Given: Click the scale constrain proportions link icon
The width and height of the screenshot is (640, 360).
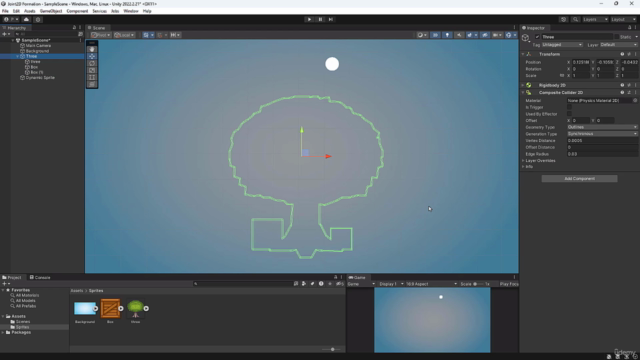Looking at the screenshot, I should point(562,76).
